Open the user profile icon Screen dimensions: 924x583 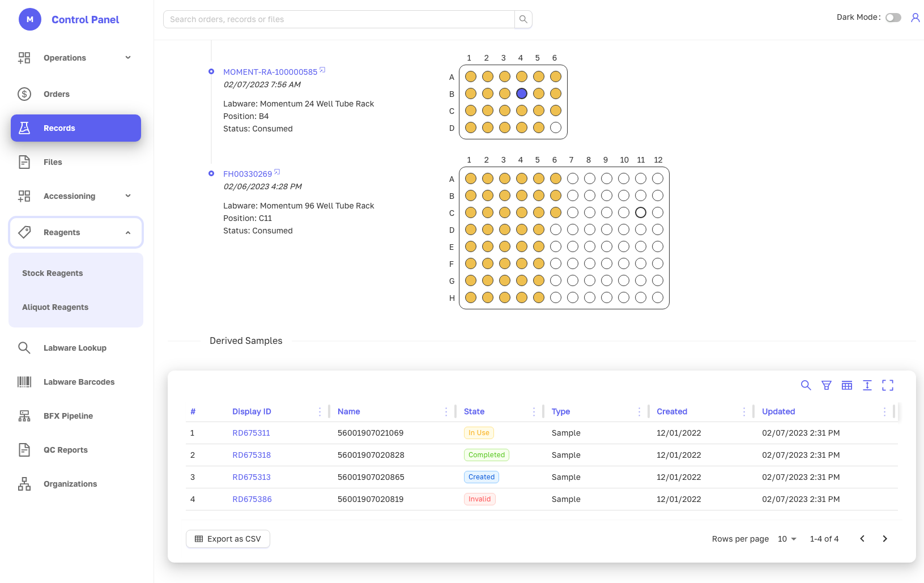(x=915, y=18)
